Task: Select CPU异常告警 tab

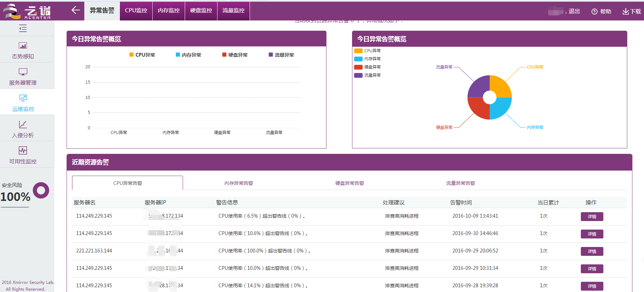Action: click(127, 183)
